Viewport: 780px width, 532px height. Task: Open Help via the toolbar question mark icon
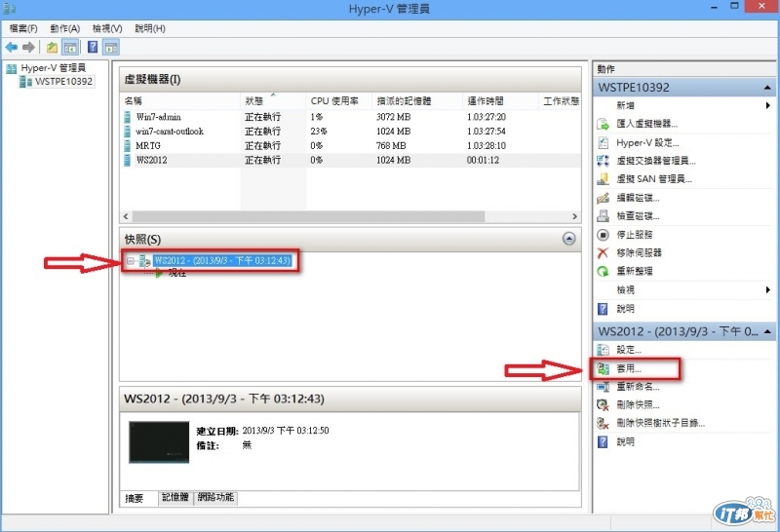[93, 47]
